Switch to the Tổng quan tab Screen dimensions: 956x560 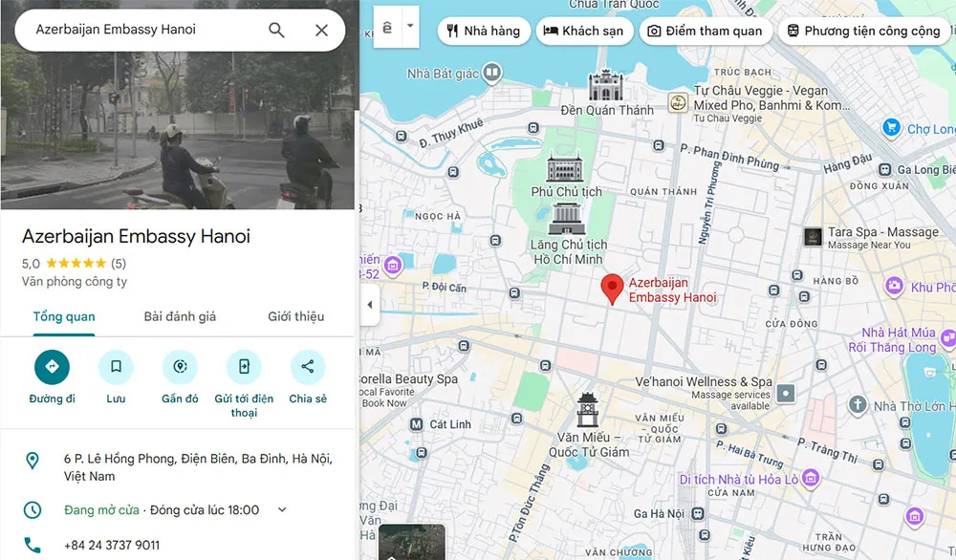click(64, 317)
